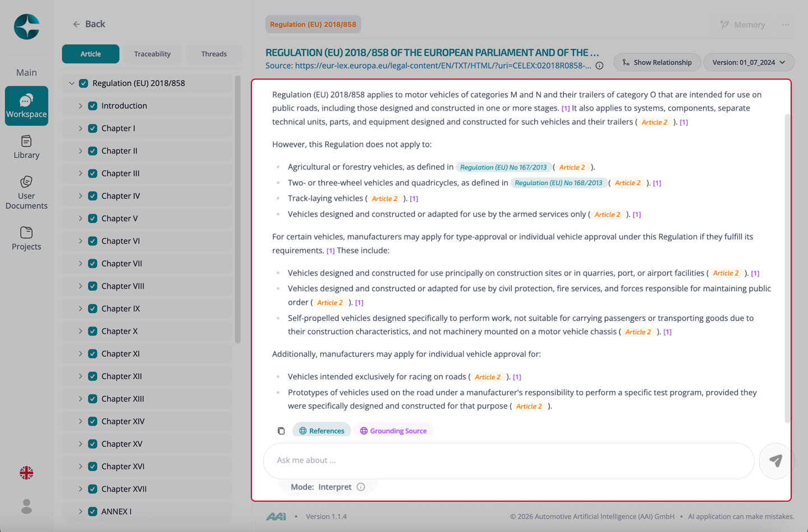Expand the Chapter X node

coord(80,331)
